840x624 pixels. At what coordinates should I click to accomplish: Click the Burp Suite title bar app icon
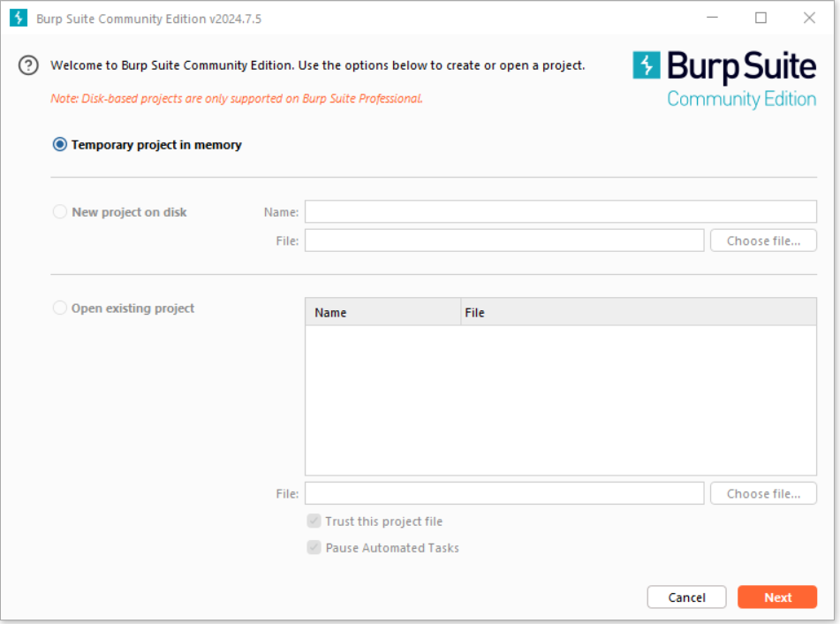coord(19,19)
